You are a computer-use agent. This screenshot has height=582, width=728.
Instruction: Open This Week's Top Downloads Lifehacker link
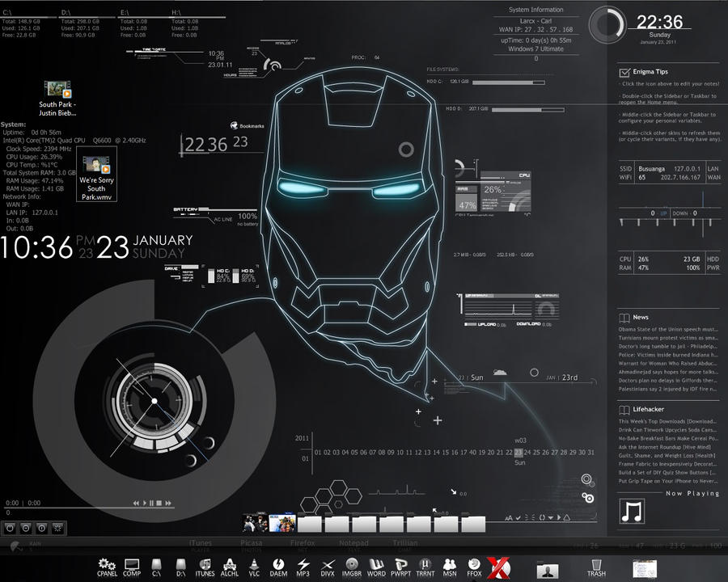[668, 421]
